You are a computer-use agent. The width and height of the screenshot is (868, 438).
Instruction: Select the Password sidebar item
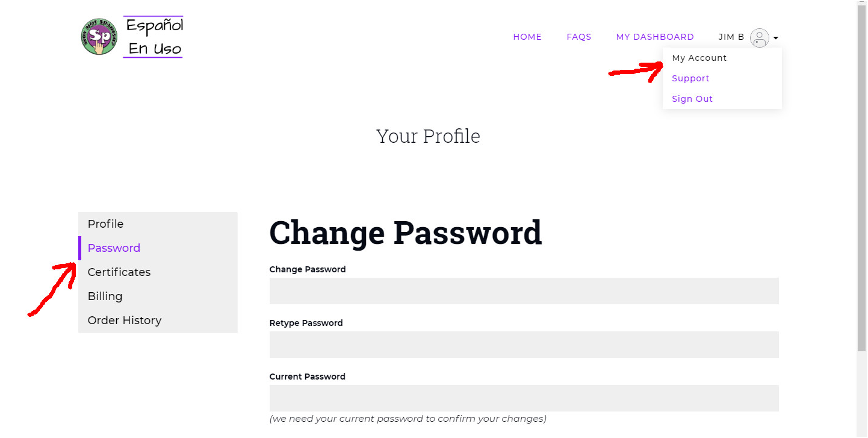tap(158, 248)
